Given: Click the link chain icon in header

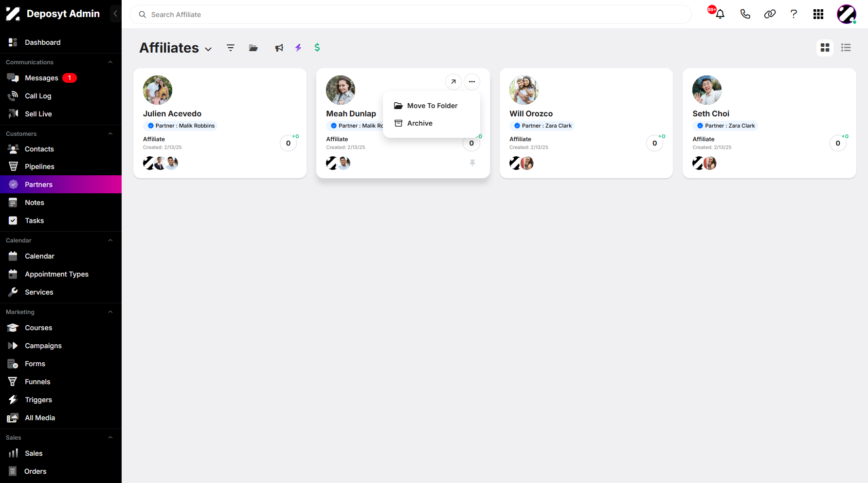Looking at the screenshot, I should point(770,14).
